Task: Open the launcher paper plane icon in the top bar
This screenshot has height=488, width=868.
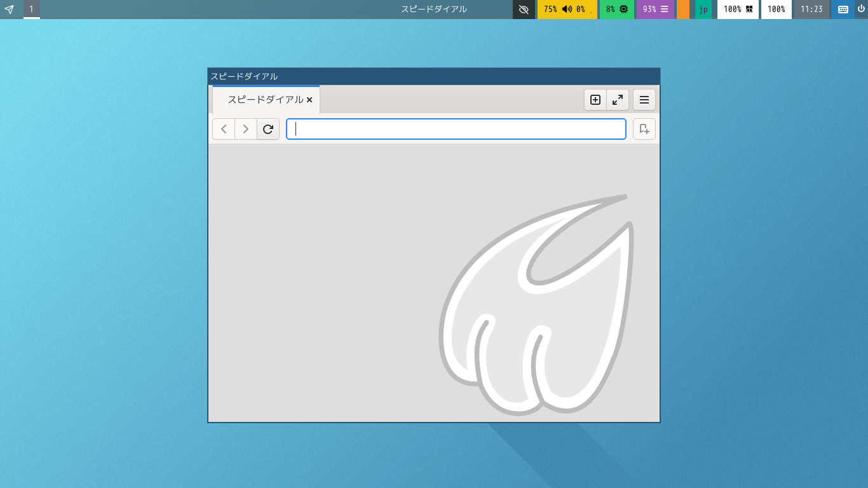Action: click(x=10, y=10)
